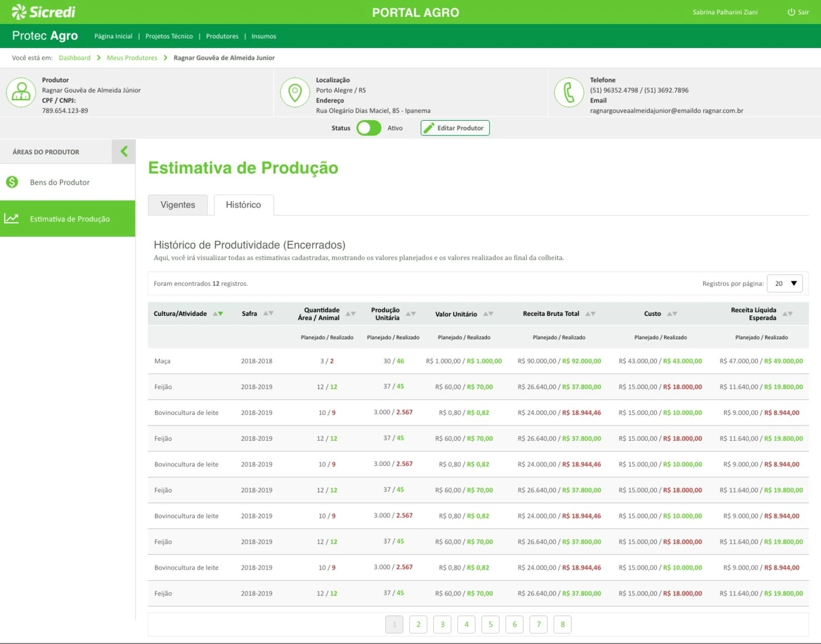Go to page 2 of results
The image size is (821, 644).
click(418, 624)
